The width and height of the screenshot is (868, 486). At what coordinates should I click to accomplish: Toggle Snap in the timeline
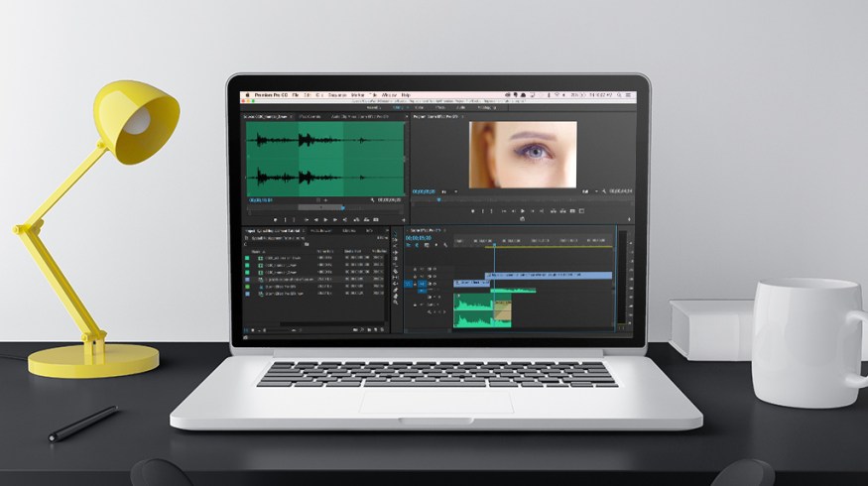pyautogui.click(x=417, y=245)
